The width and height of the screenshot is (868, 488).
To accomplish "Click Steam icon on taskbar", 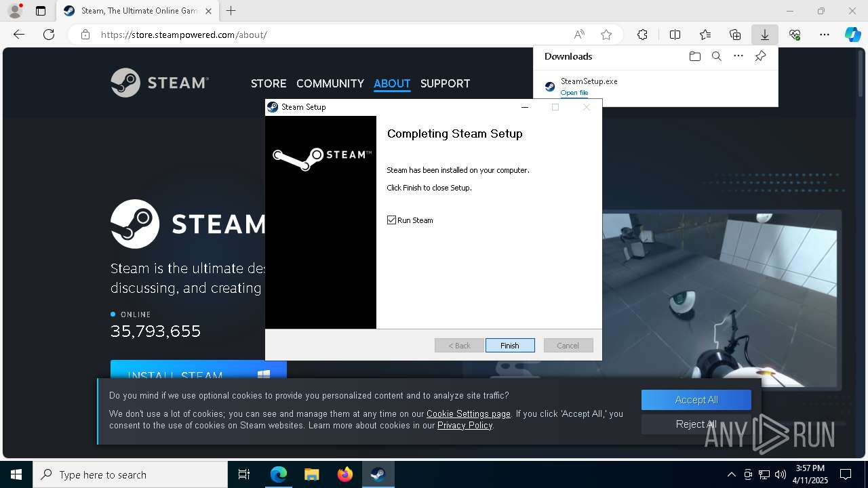I will (x=378, y=474).
